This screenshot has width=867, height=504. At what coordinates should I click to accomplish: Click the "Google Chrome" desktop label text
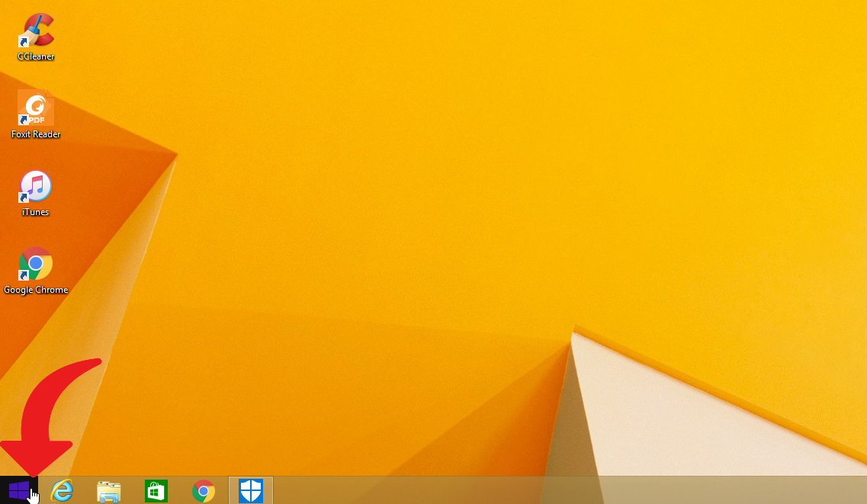[x=36, y=291]
